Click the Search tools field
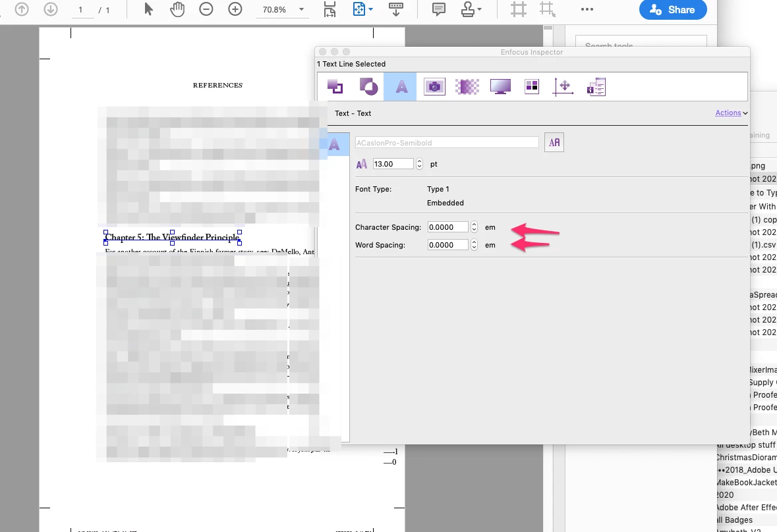Image resolution: width=777 pixels, height=532 pixels. [x=641, y=45]
